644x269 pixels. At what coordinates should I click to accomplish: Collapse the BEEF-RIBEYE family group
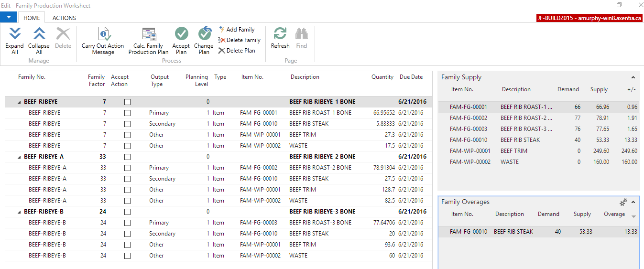(20, 102)
